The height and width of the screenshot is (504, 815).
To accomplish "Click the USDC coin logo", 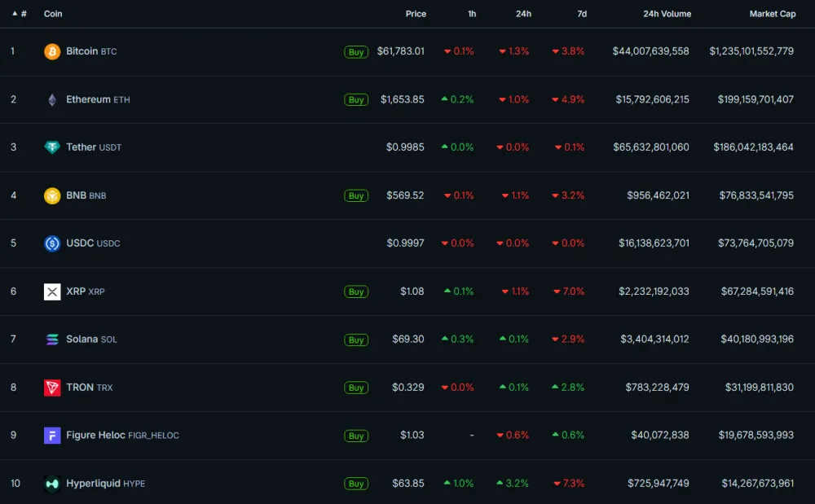I will click(x=52, y=243).
